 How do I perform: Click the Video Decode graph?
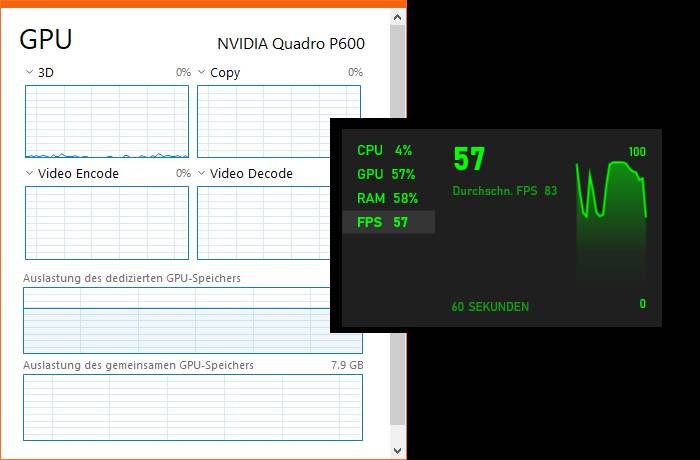tap(263, 222)
